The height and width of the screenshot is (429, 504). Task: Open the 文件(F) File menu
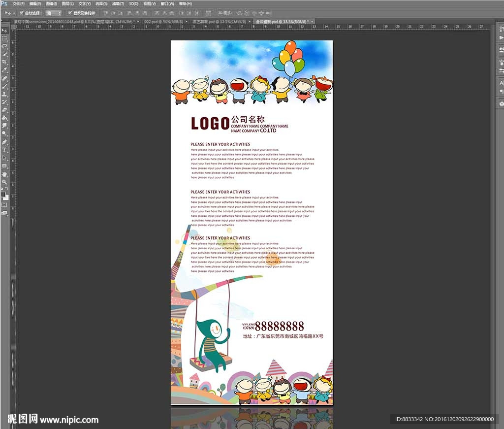point(18,3)
